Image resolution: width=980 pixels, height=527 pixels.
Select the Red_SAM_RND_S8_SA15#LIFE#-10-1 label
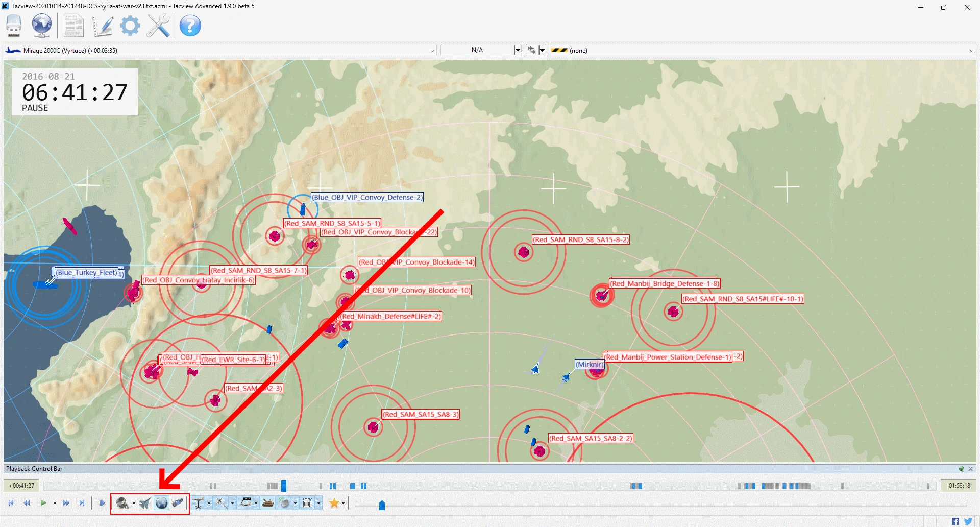[x=743, y=299]
